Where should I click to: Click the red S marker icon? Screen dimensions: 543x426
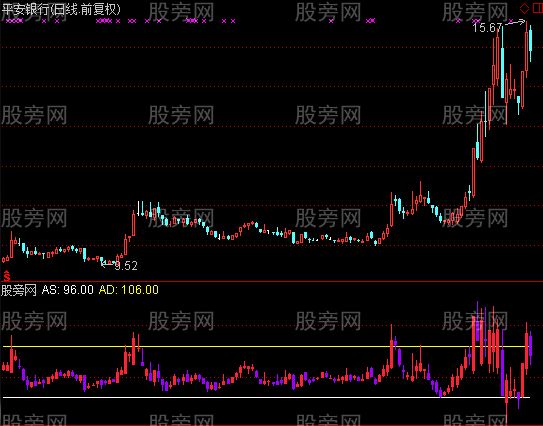pos(7,275)
